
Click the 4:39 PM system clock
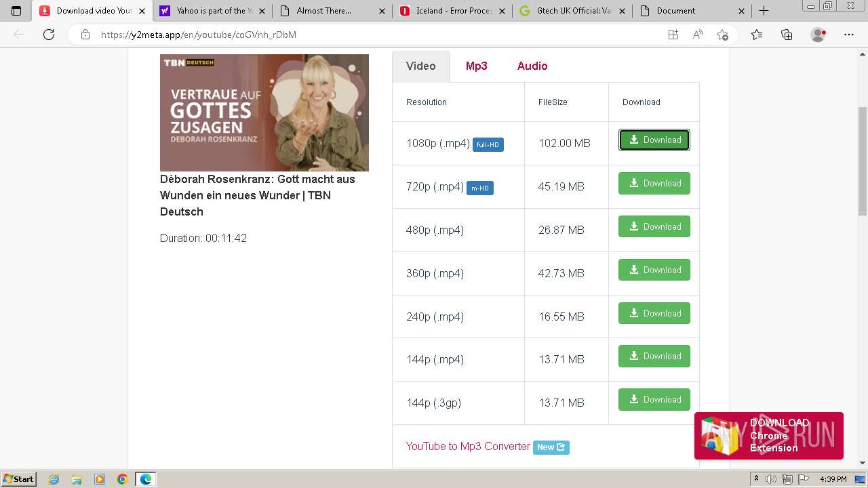click(833, 479)
